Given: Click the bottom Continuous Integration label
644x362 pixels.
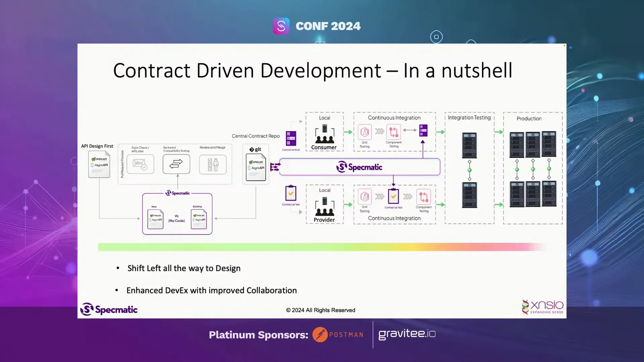Looking at the screenshot, I should [x=394, y=218].
